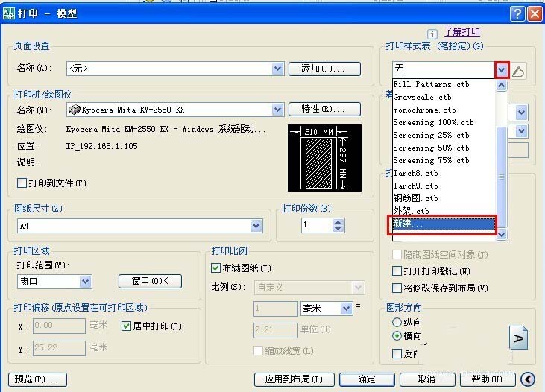
Task: Click the info icon beside 了解打印
Action: [432, 34]
